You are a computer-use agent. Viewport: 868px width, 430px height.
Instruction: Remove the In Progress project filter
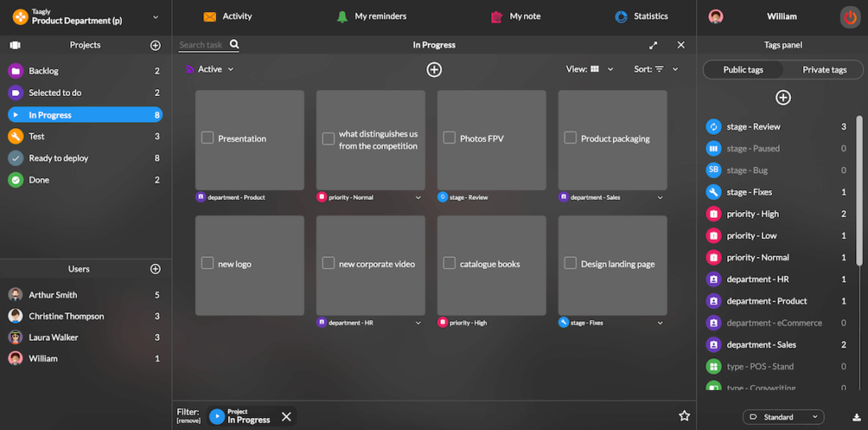click(x=287, y=416)
